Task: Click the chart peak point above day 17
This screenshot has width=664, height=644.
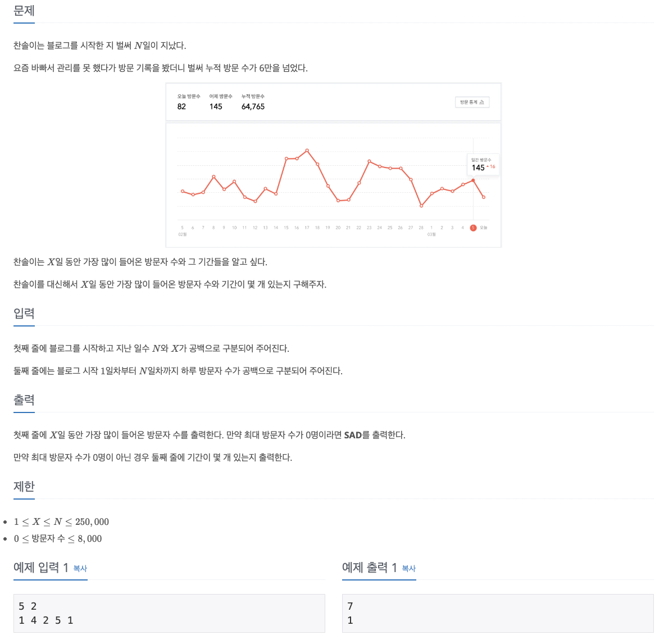Action: pos(307,151)
